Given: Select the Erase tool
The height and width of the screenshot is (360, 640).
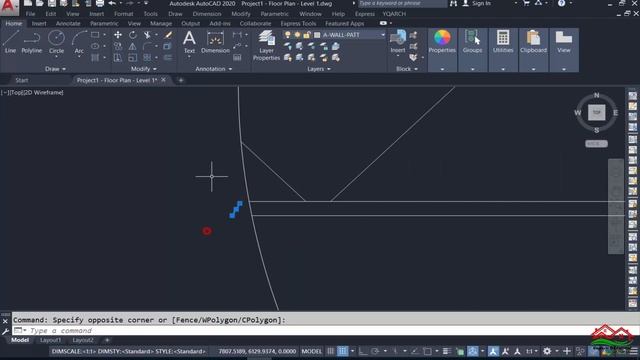Looking at the screenshot, I should coord(168,35).
